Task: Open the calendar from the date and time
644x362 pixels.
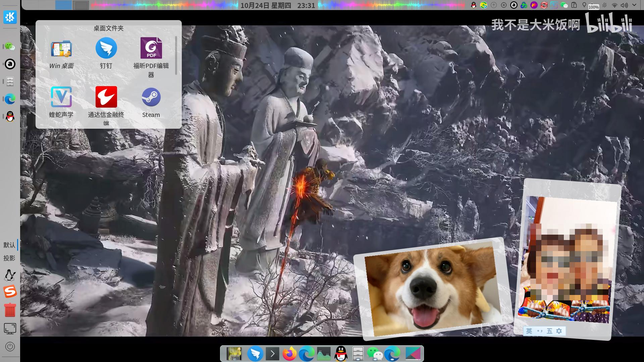Action: (278, 5)
